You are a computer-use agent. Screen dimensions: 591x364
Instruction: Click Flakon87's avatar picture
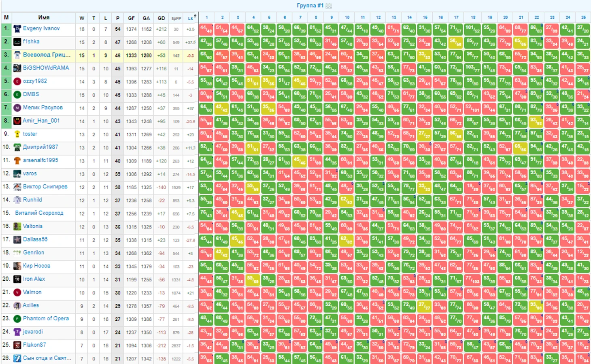click(17, 345)
